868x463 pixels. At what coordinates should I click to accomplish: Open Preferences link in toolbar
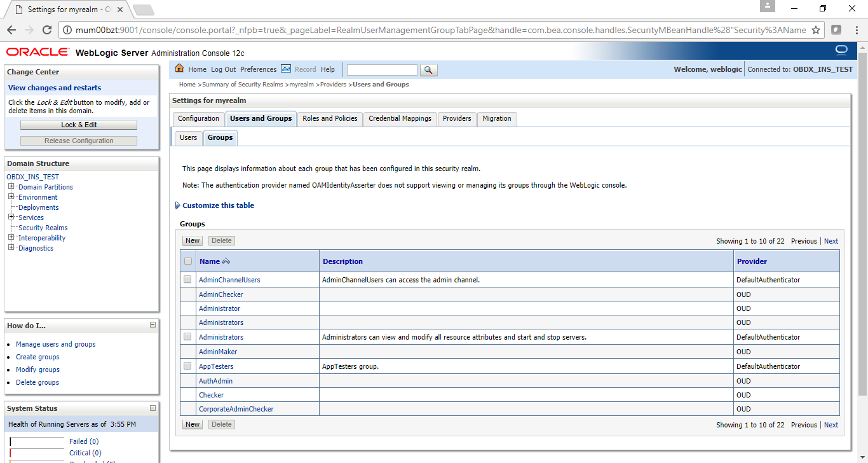pyautogui.click(x=258, y=69)
